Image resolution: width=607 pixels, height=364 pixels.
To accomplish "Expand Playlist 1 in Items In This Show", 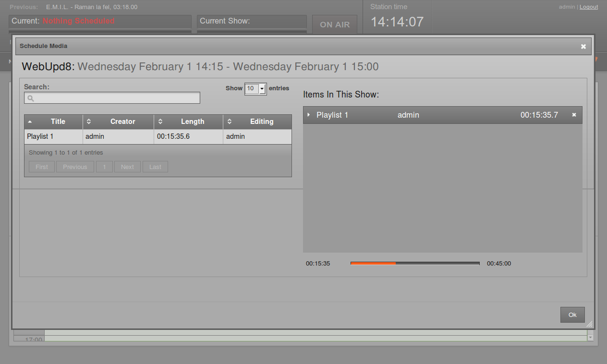I will tap(308, 115).
